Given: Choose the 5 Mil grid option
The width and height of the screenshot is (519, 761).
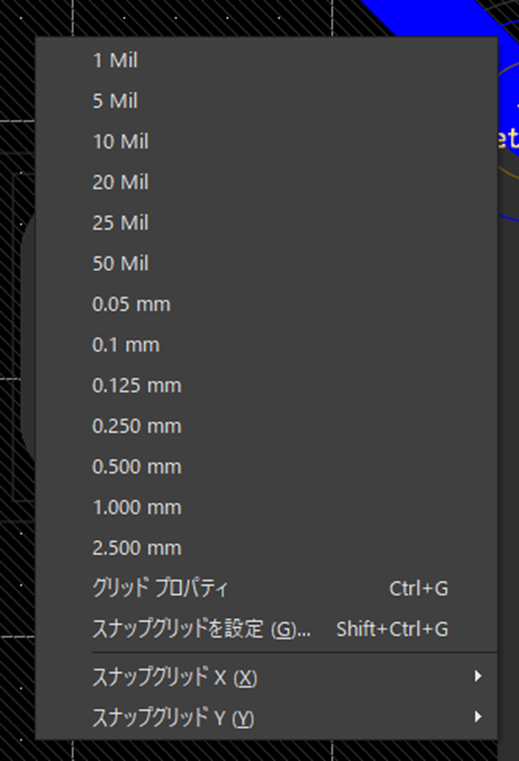Looking at the screenshot, I should pos(266,101).
